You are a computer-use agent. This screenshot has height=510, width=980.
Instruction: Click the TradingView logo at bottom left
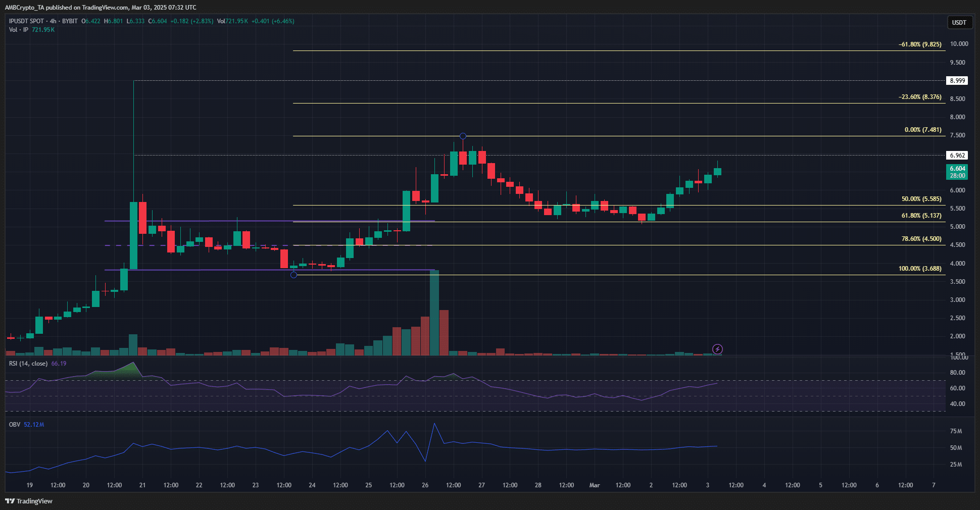(29, 501)
